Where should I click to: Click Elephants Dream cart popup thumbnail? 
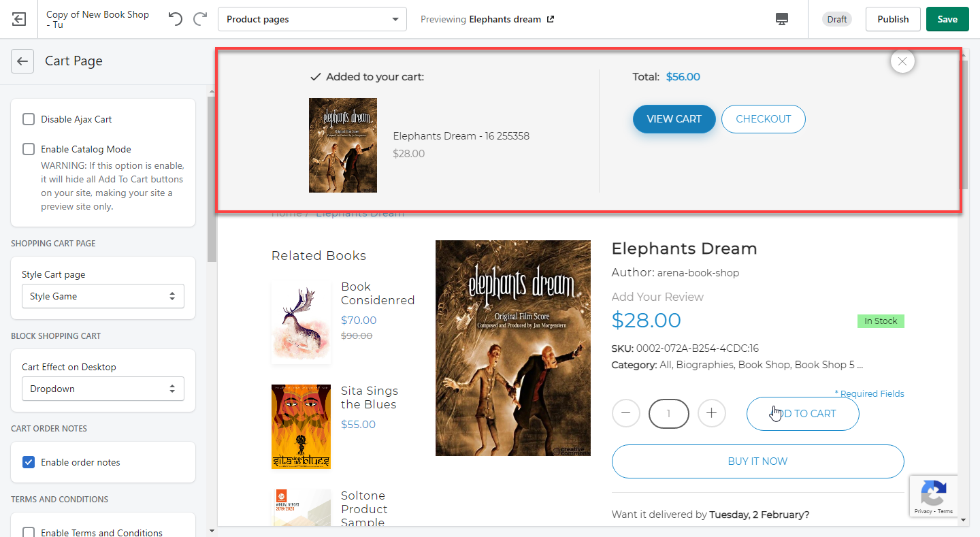[343, 145]
